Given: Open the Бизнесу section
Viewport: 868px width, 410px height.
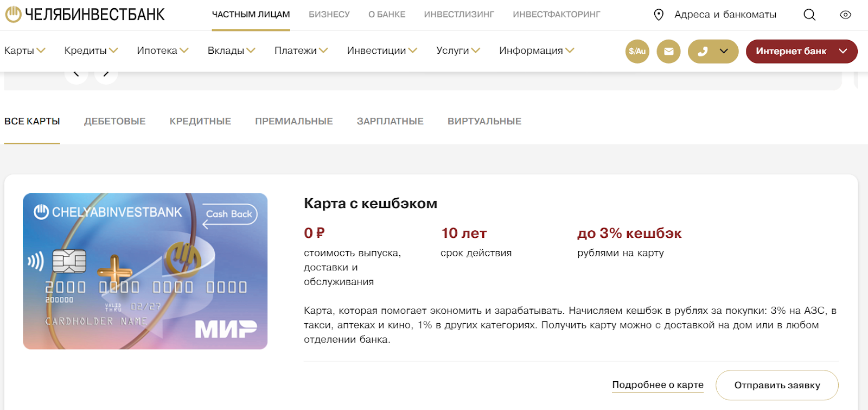Looking at the screenshot, I should 329,15.
